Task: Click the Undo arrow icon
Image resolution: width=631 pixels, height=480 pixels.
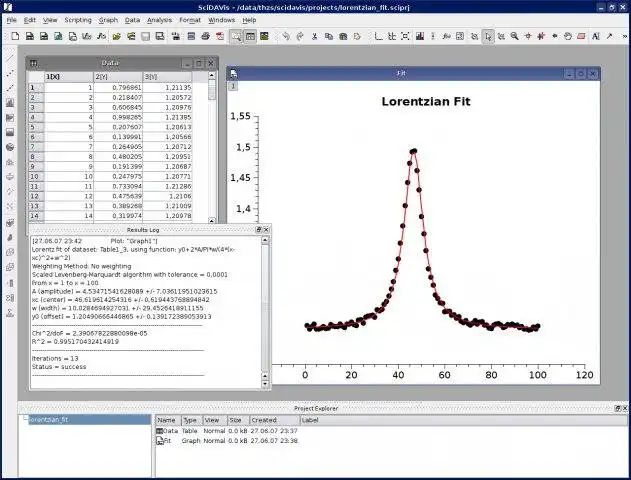Action: 285,36
